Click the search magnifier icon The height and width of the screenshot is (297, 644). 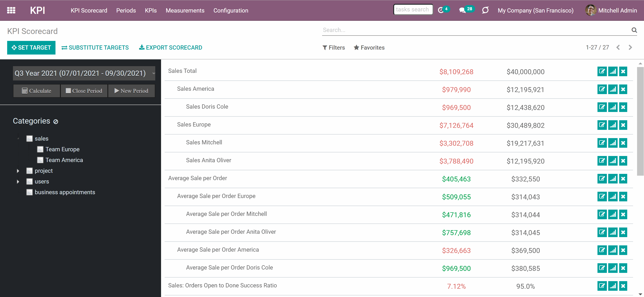[634, 30]
